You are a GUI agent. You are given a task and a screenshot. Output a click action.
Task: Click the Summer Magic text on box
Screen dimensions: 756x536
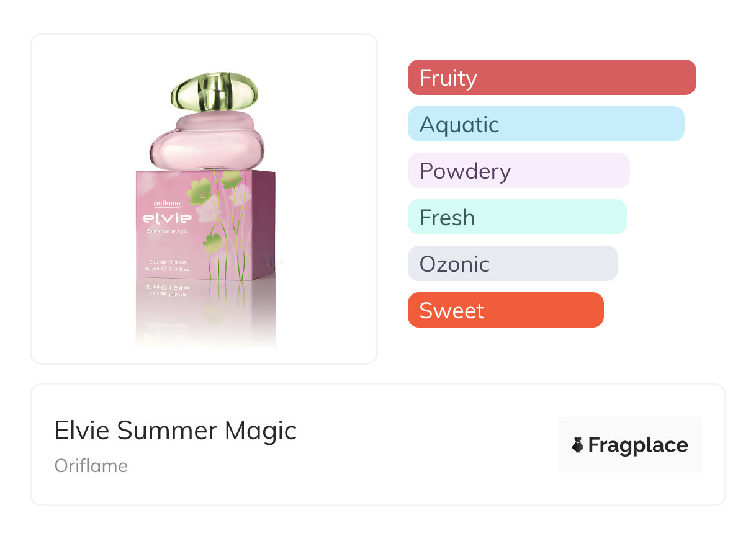168,231
